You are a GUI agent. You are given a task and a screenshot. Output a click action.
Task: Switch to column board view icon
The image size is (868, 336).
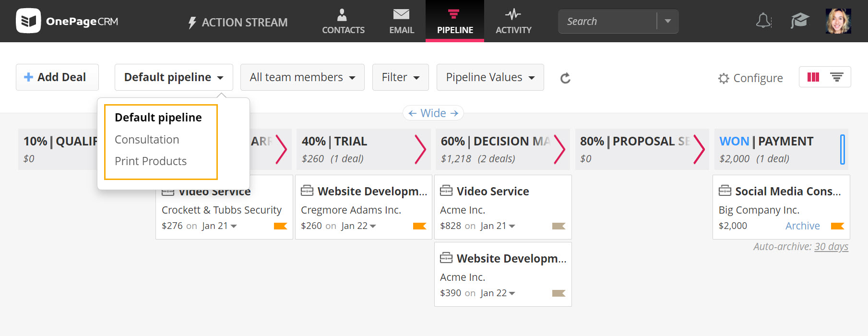pos(813,77)
